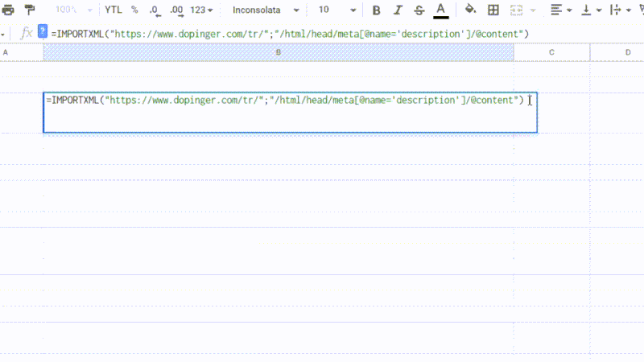
Task: Format cell as YTL currency
Action: (113, 10)
